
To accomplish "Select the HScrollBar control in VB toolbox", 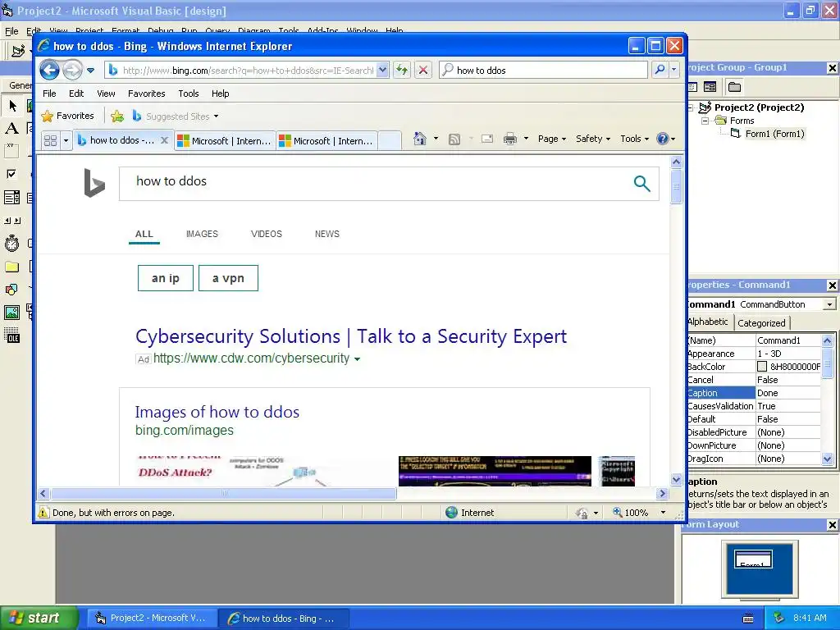I will pyautogui.click(x=12, y=220).
